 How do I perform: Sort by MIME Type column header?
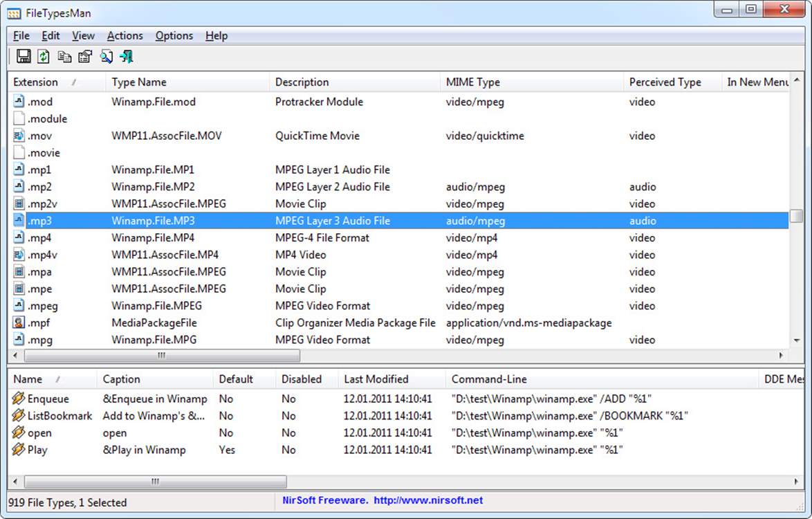coord(532,82)
